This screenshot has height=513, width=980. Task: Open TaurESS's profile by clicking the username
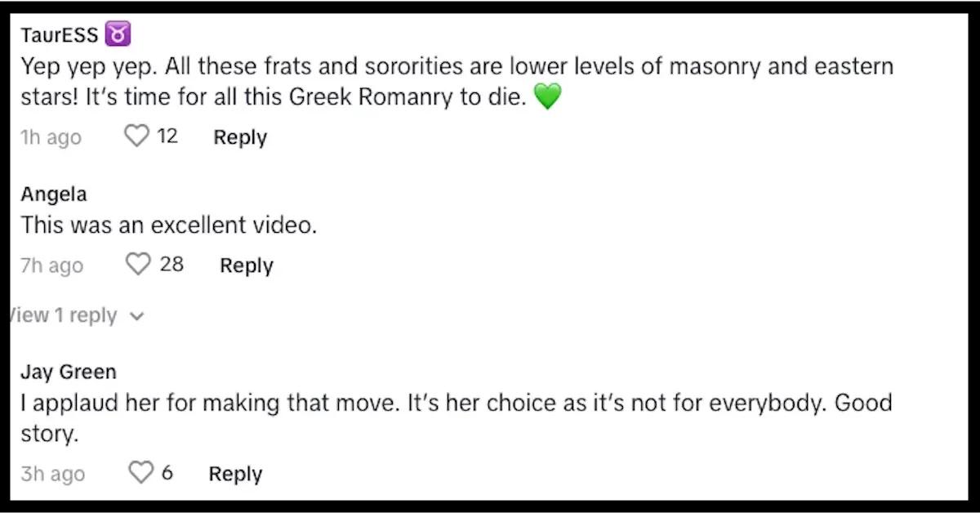point(59,34)
